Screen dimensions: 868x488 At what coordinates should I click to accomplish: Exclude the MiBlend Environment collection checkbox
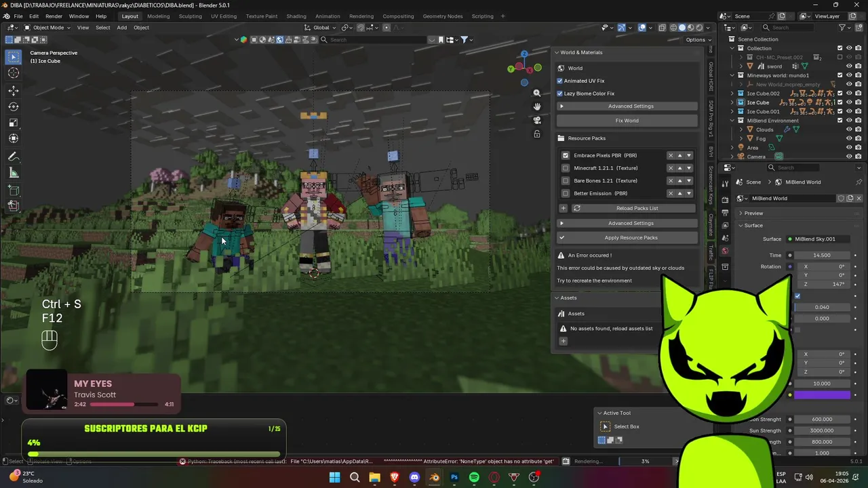[840, 121]
